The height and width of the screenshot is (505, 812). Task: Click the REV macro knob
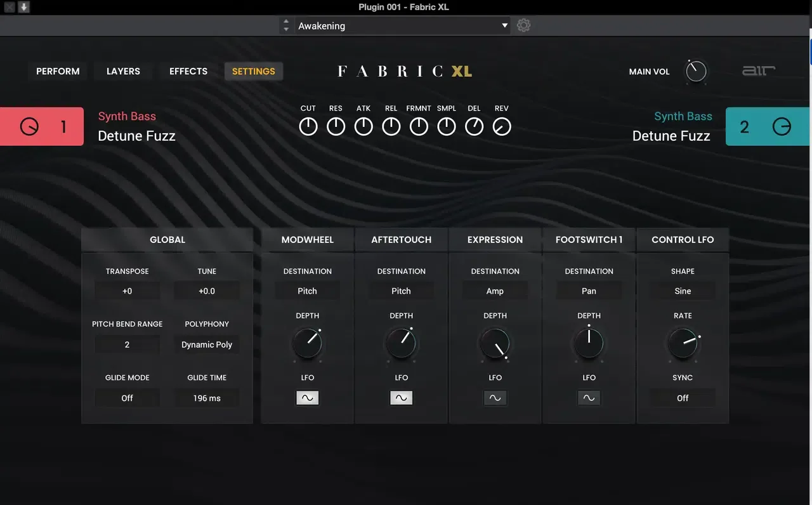502,126
